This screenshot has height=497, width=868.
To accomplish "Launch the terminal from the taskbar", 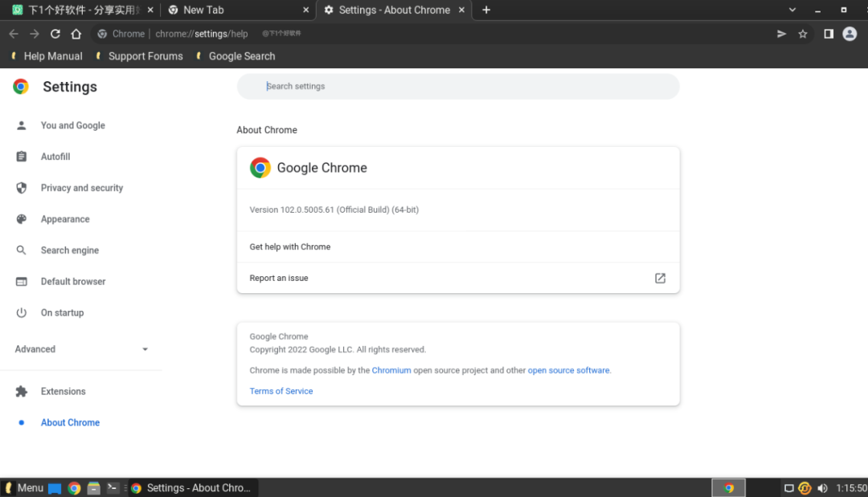I will (x=113, y=487).
